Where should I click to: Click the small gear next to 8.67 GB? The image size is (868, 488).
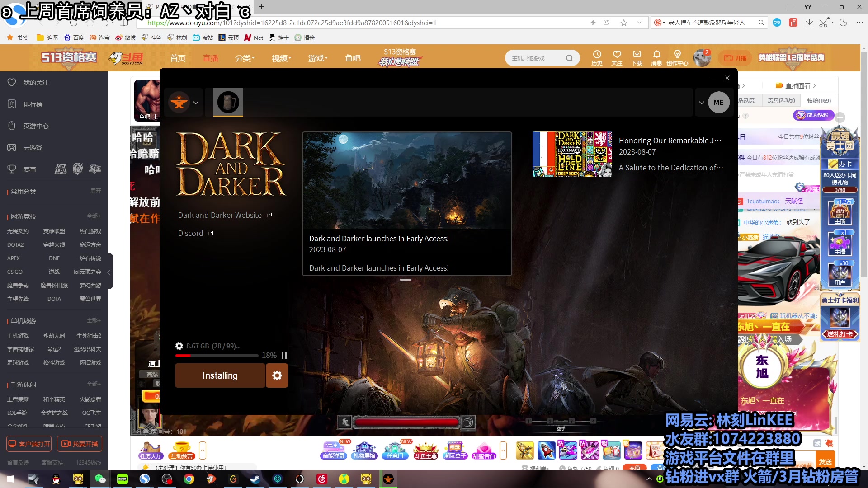tap(179, 346)
